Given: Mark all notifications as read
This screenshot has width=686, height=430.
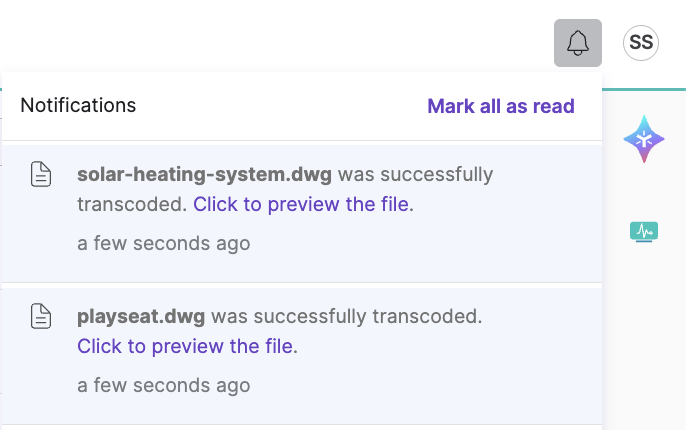Looking at the screenshot, I should click(x=500, y=106).
